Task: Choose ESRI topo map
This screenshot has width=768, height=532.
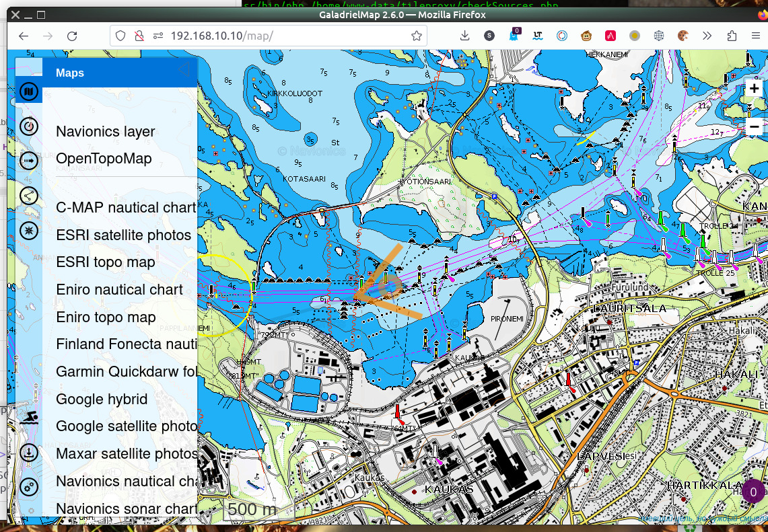Action: [x=105, y=262]
